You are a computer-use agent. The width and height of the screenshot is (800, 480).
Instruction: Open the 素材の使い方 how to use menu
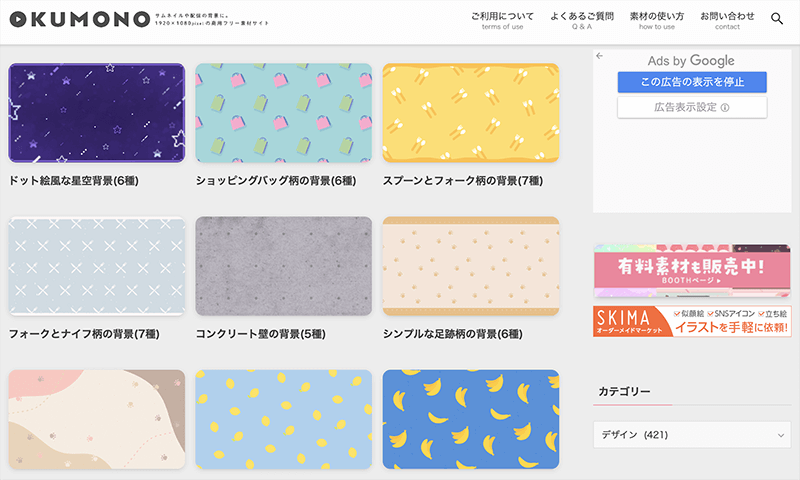pos(657,20)
